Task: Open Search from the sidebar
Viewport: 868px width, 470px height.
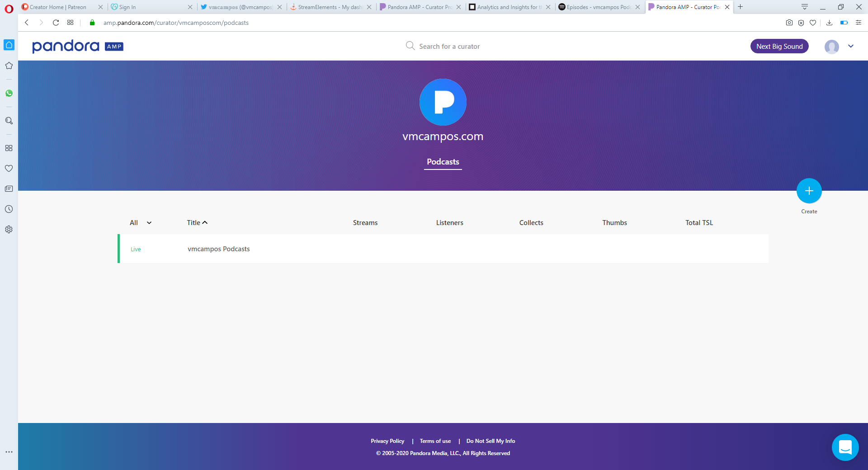Action: pyautogui.click(x=9, y=120)
